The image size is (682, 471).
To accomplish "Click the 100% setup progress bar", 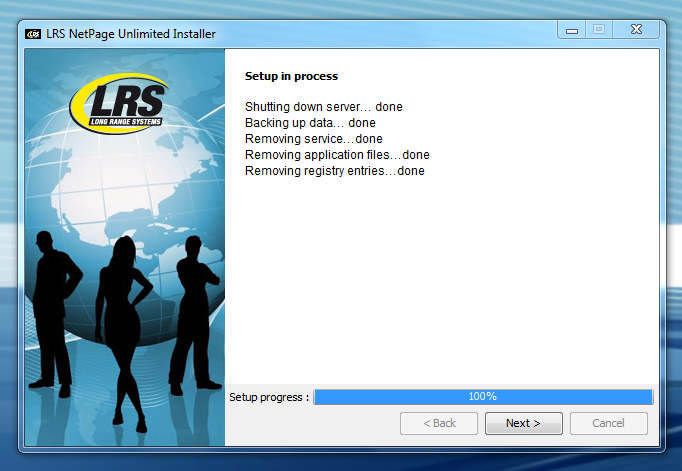I will [483, 397].
